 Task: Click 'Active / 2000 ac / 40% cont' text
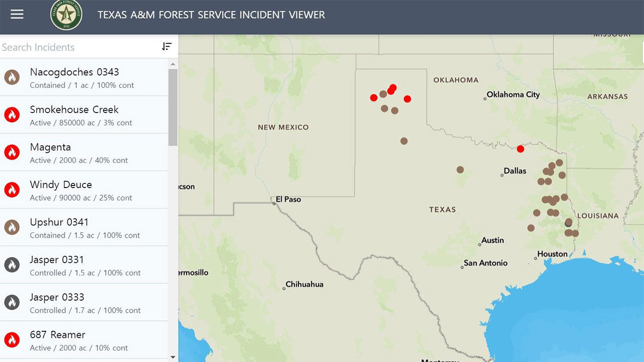79,160
